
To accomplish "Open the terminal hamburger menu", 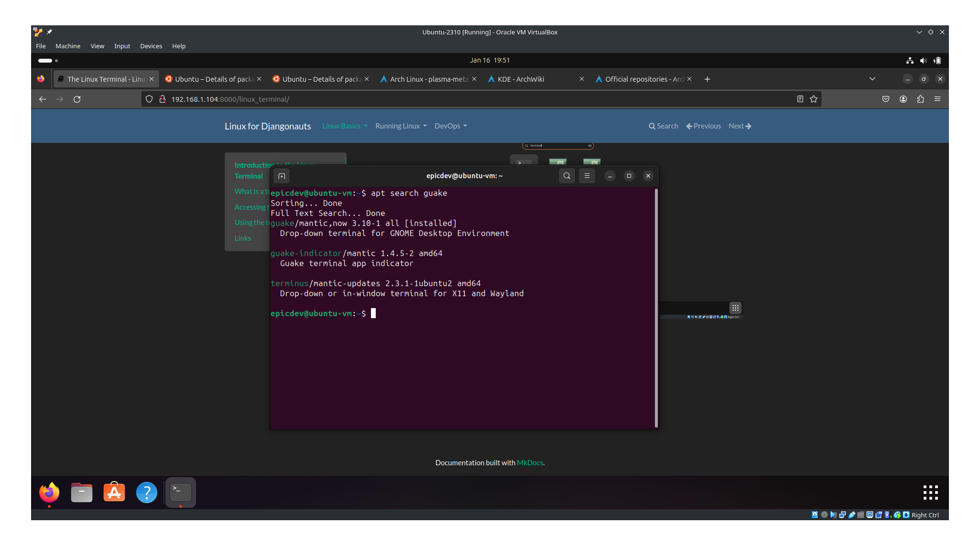I will 586,176.
